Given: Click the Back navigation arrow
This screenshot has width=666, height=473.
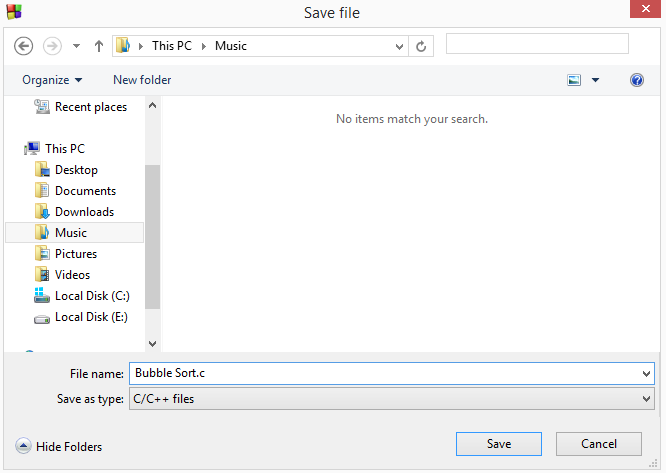Looking at the screenshot, I should coord(23,46).
